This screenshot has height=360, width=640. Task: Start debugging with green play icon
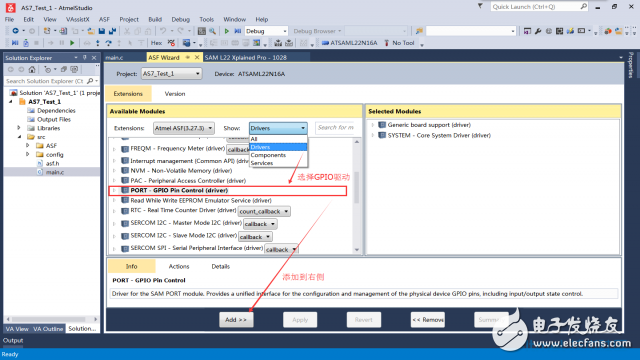pos(227,31)
